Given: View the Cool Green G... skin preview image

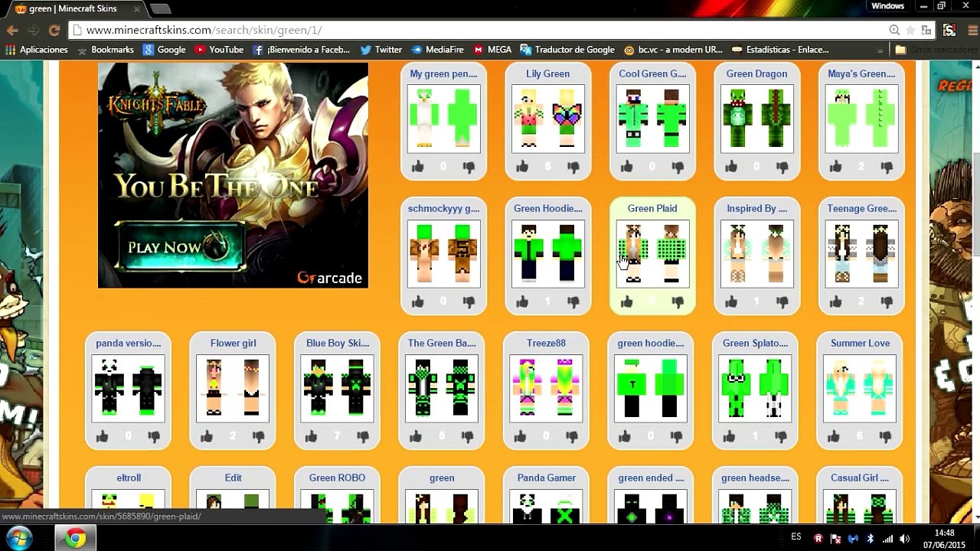Looking at the screenshot, I should pos(652,119).
